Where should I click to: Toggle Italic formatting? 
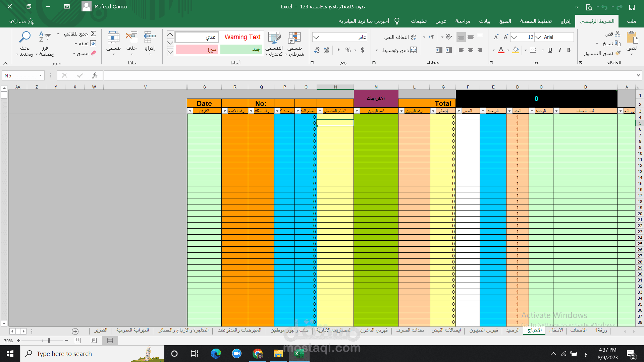(x=559, y=50)
